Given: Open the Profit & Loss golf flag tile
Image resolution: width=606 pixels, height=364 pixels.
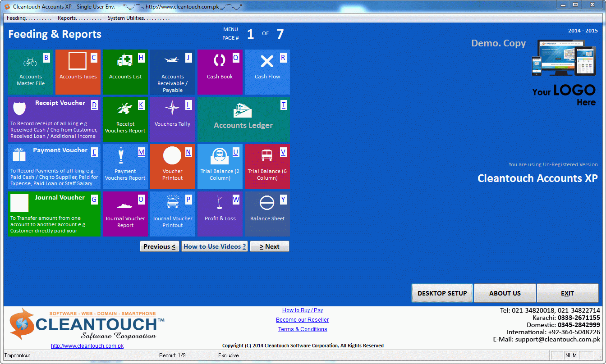Looking at the screenshot, I should pyautogui.click(x=220, y=214).
